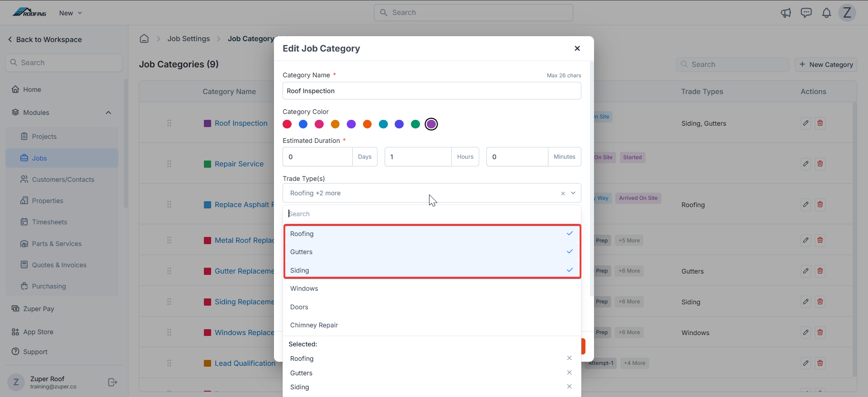The image size is (868, 397).
Task: Pick the red category color swatch
Action: (287, 124)
